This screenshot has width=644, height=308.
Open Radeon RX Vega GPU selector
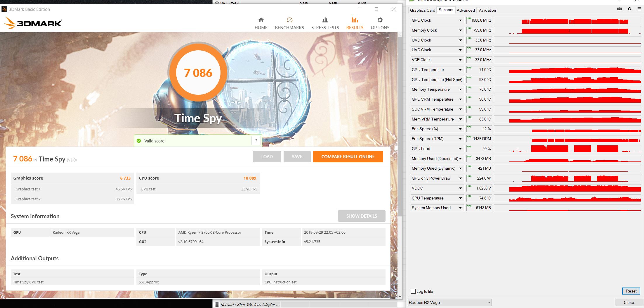449,302
